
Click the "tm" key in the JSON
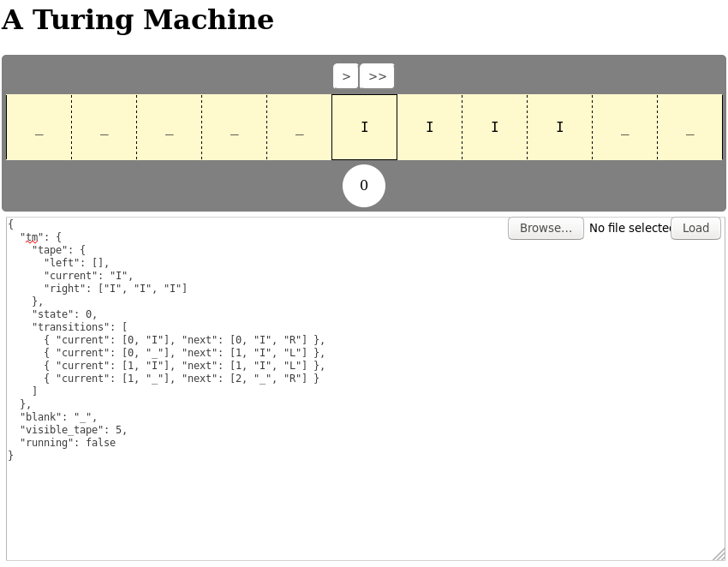(32, 236)
